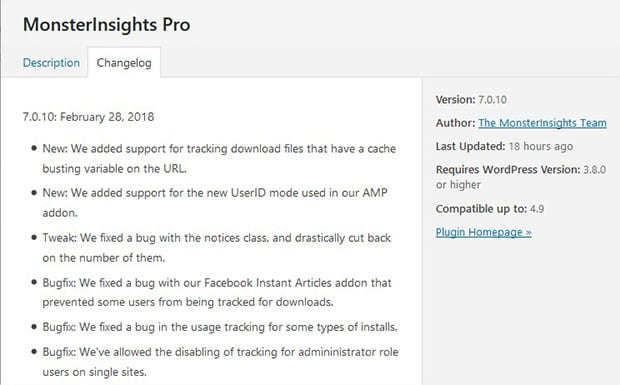Viewport: 620px width, 385px height.
Task: Click the Requires WordPress Version label
Action: pos(508,170)
